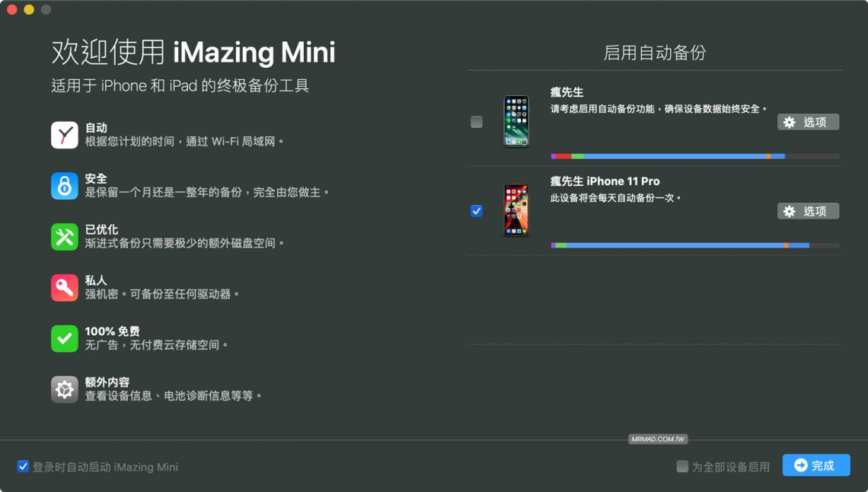Open 选项 for the 瘋先生 device
Viewport: 868px width, 492px height.
click(x=809, y=122)
